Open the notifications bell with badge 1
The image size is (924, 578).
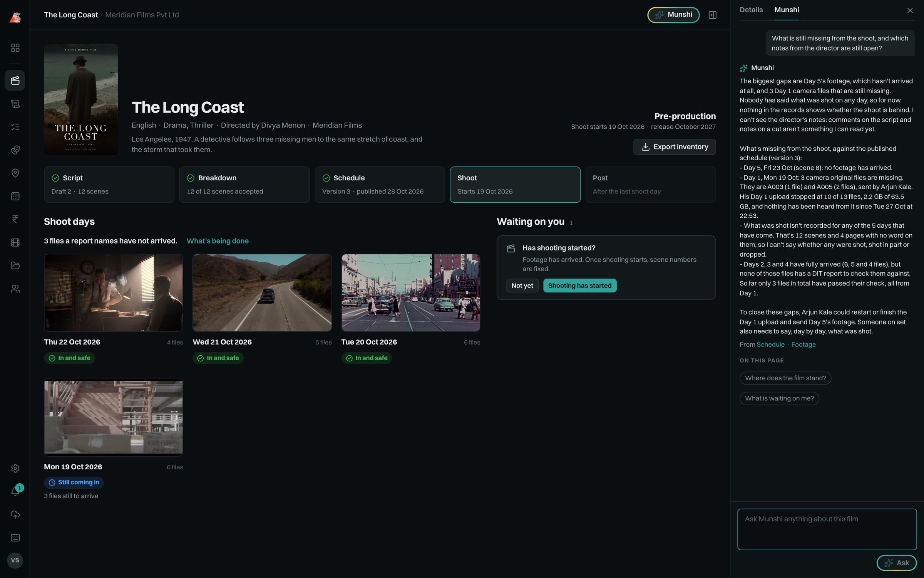point(15,491)
